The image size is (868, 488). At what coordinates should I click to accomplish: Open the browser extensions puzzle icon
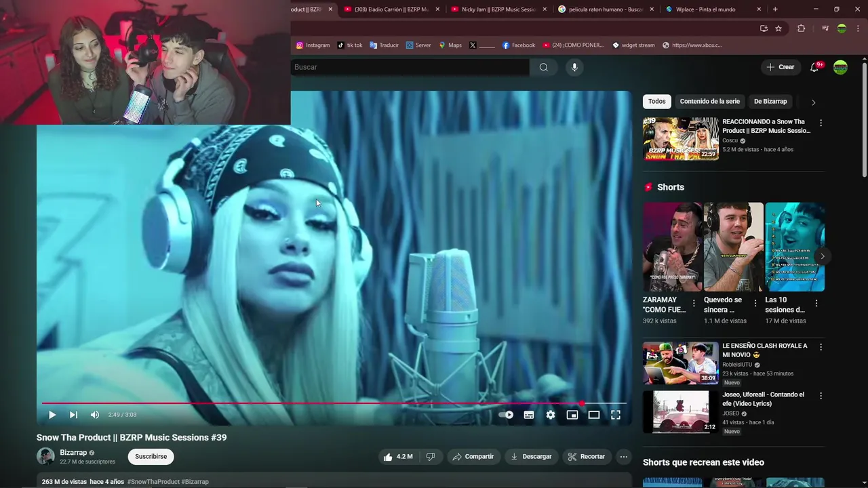pyautogui.click(x=801, y=28)
